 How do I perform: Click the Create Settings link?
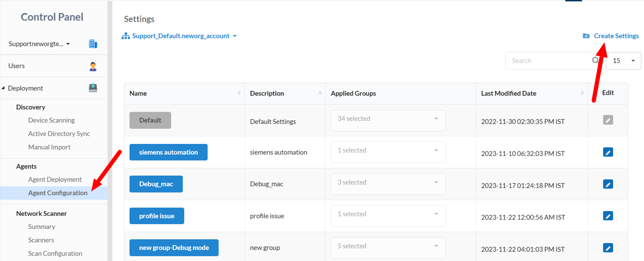[616, 36]
